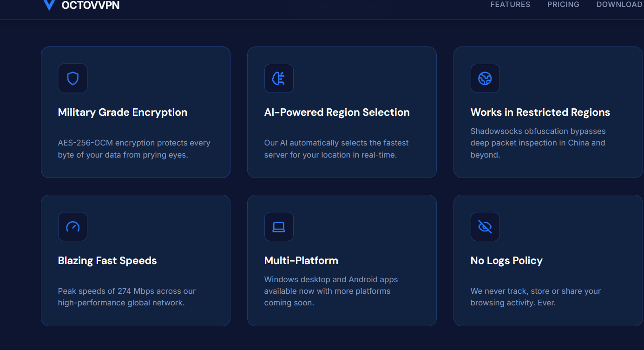Open the Download nav link
This screenshot has width=644, height=350.
tap(619, 5)
